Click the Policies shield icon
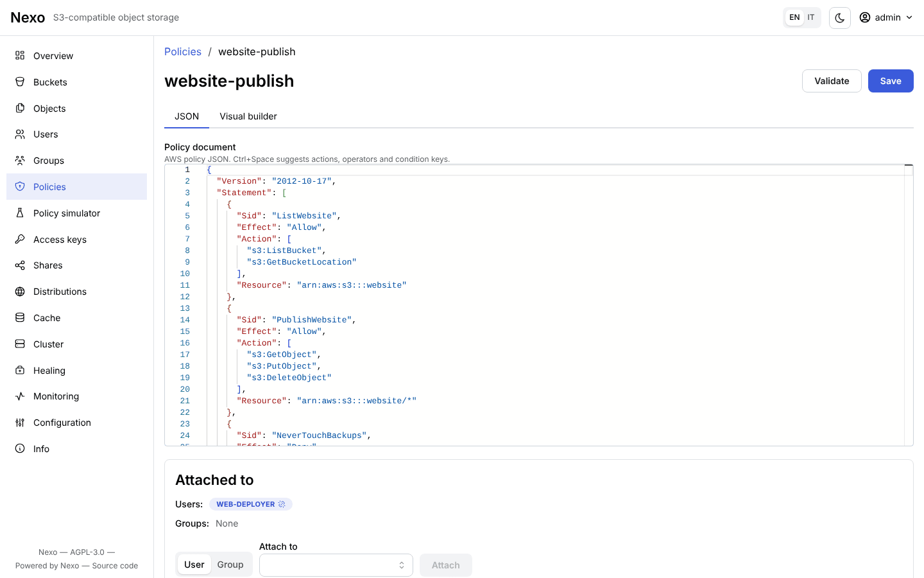The width and height of the screenshot is (924, 578). [x=20, y=187]
